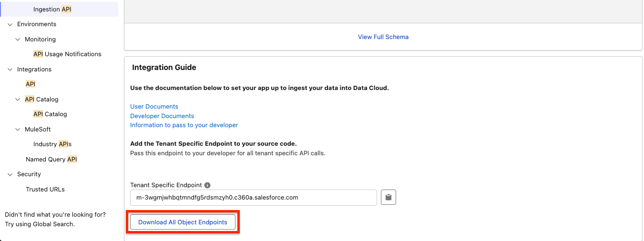Collapse the Environments section
This screenshot has height=241, width=644.
pyautogui.click(x=10, y=24)
